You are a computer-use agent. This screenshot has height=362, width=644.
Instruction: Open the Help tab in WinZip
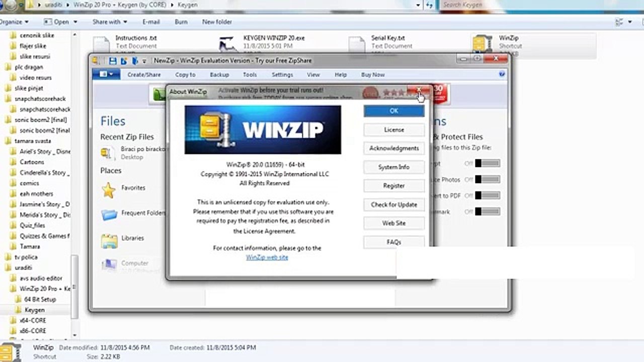(341, 74)
